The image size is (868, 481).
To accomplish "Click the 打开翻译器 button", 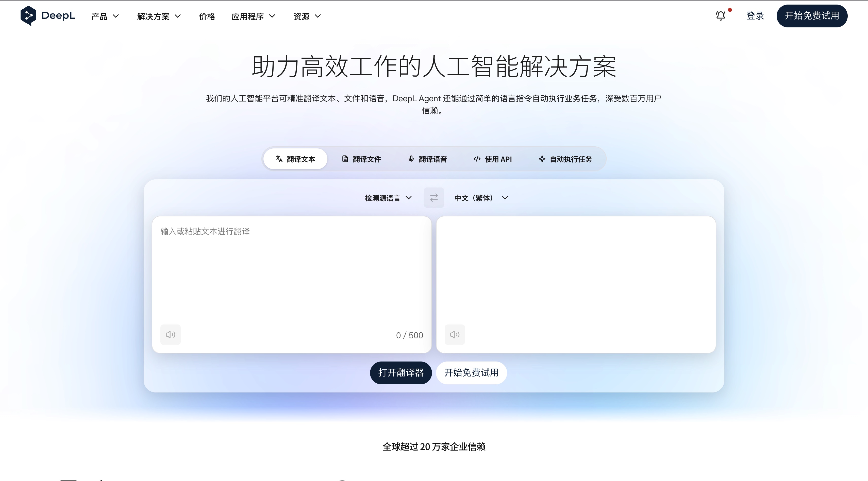I will (401, 372).
